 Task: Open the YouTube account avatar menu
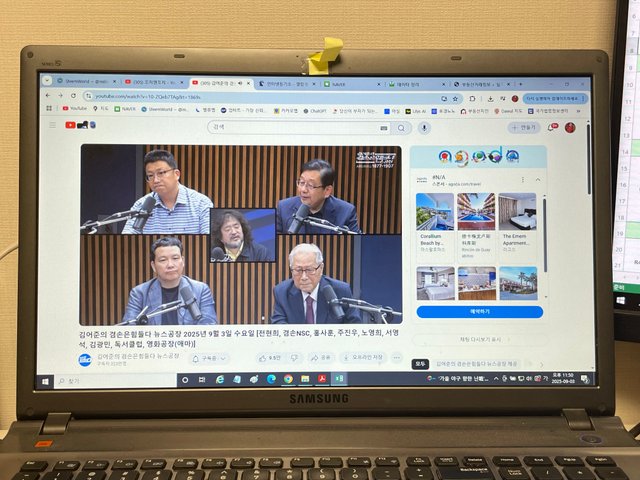[x=570, y=128]
